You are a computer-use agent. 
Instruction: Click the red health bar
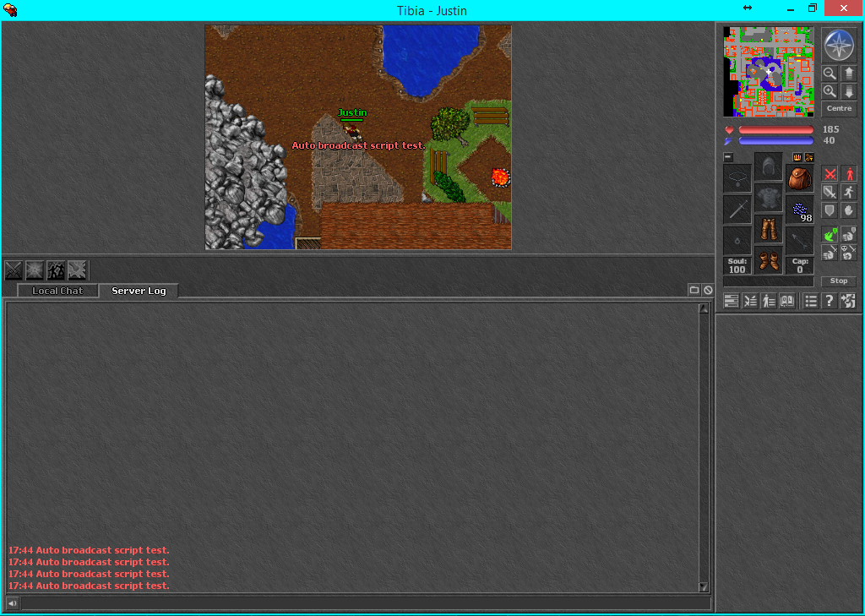pos(776,130)
